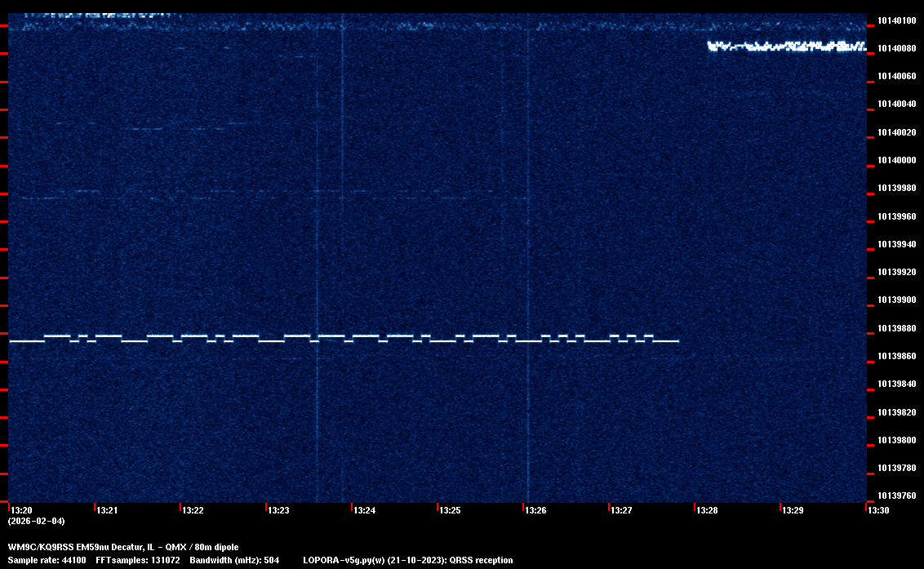The image size is (924, 569).
Task: Select the 13:26 time marker label
Action: coord(535,511)
